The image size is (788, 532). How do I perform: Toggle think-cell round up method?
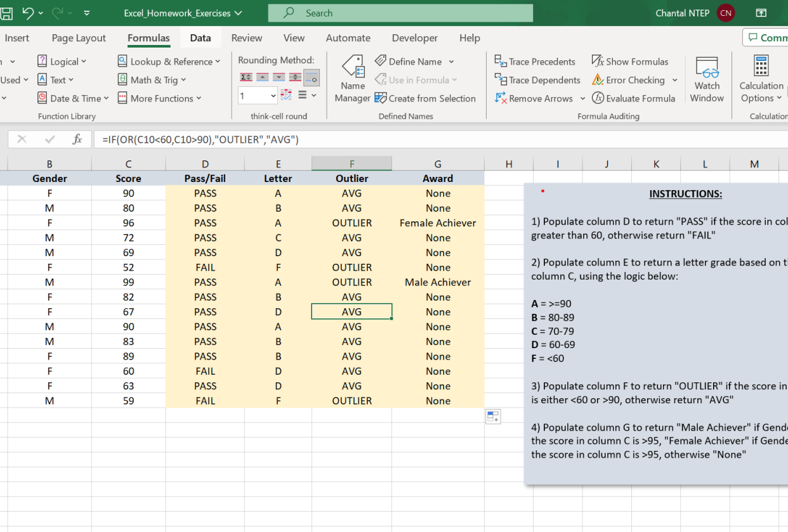pos(263,77)
